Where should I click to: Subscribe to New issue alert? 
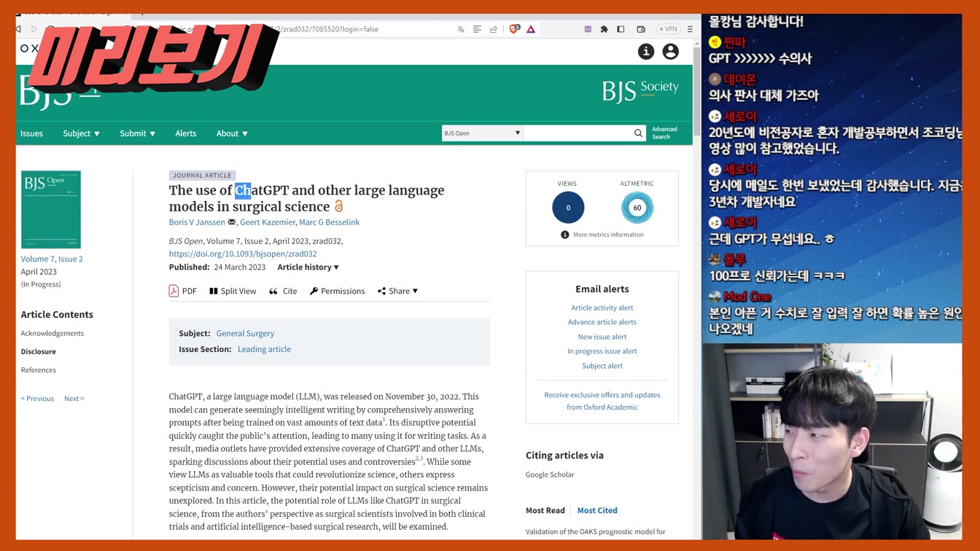(x=602, y=337)
